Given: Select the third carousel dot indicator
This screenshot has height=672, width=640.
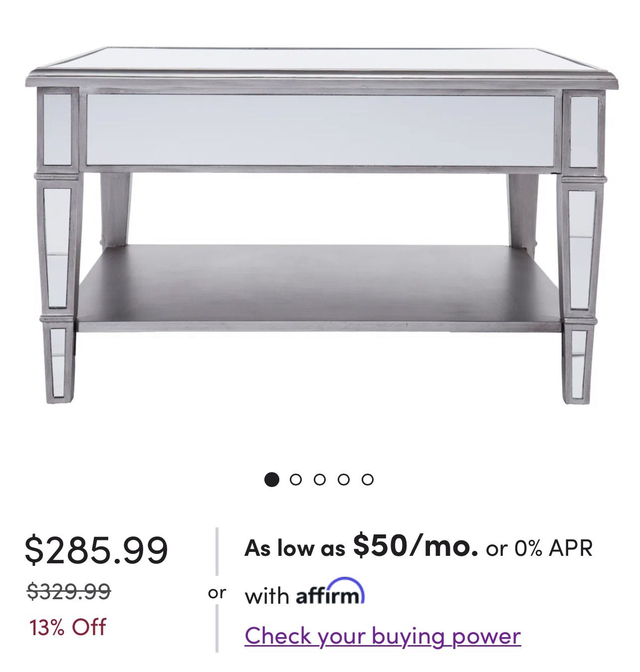Looking at the screenshot, I should click(x=320, y=480).
